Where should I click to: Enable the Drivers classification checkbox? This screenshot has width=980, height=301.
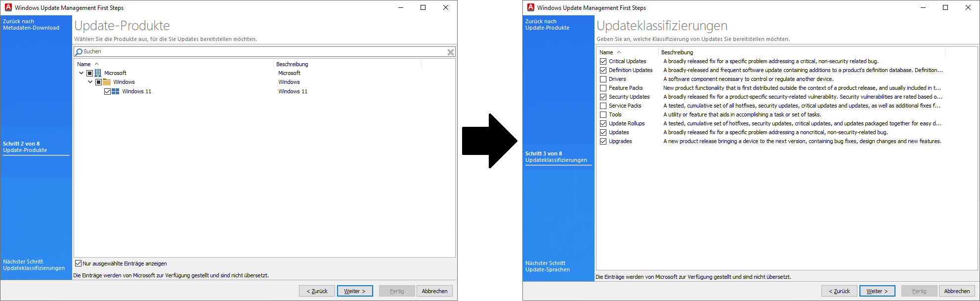603,79
